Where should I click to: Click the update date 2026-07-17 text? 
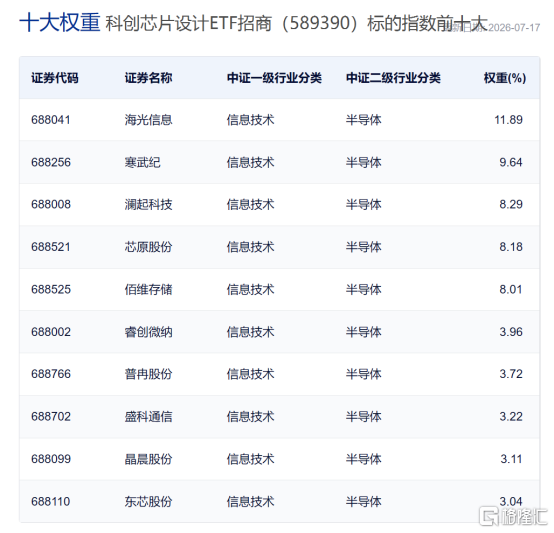(x=514, y=28)
